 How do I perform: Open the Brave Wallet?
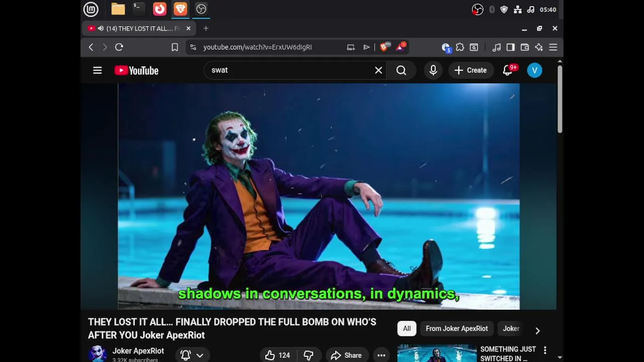click(525, 47)
